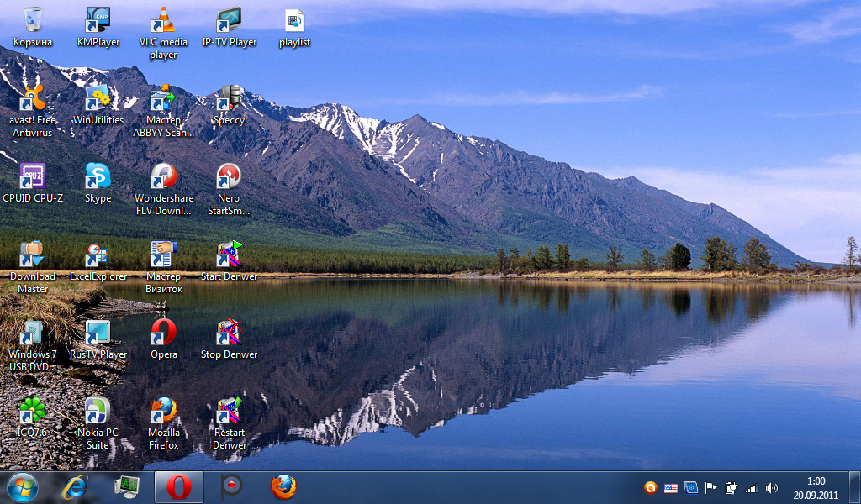Select the Skype desktop icon

pyautogui.click(x=98, y=177)
